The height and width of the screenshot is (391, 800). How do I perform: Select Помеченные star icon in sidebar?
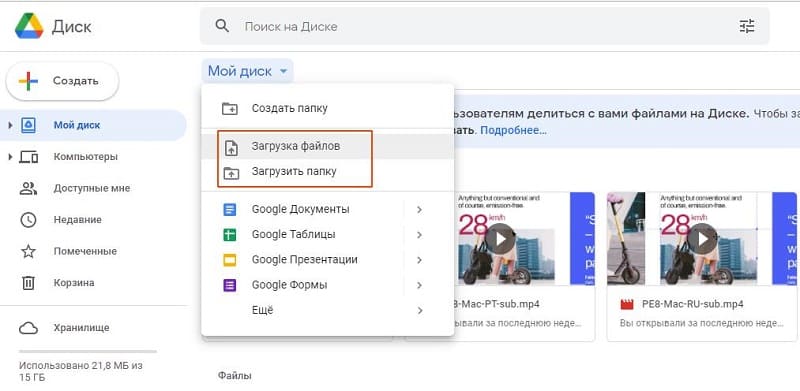(28, 251)
